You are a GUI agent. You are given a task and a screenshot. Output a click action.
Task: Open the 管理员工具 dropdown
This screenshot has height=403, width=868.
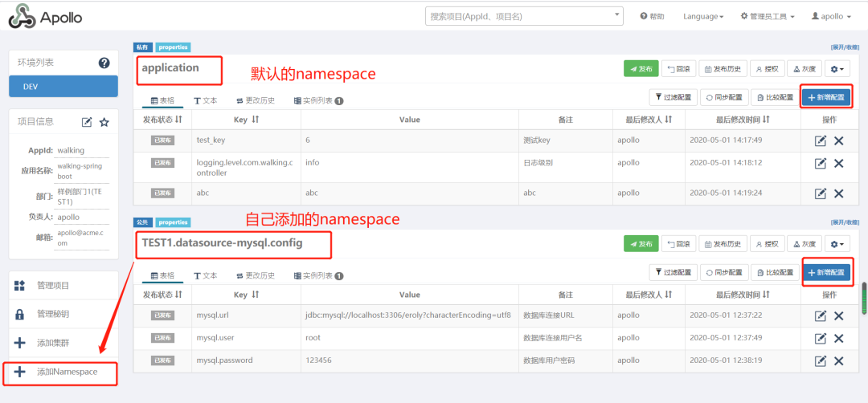point(768,17)
